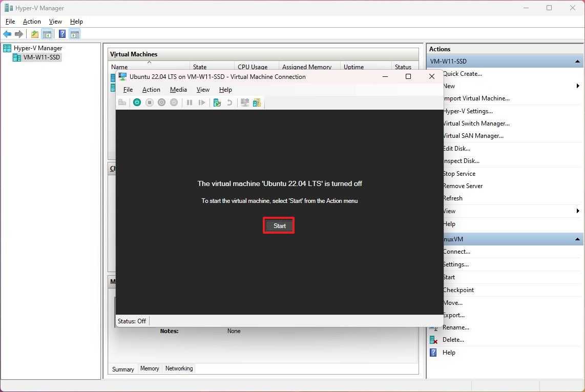
Task: Click the Revert icon in VM Connection toolbar
Action: 229,102
